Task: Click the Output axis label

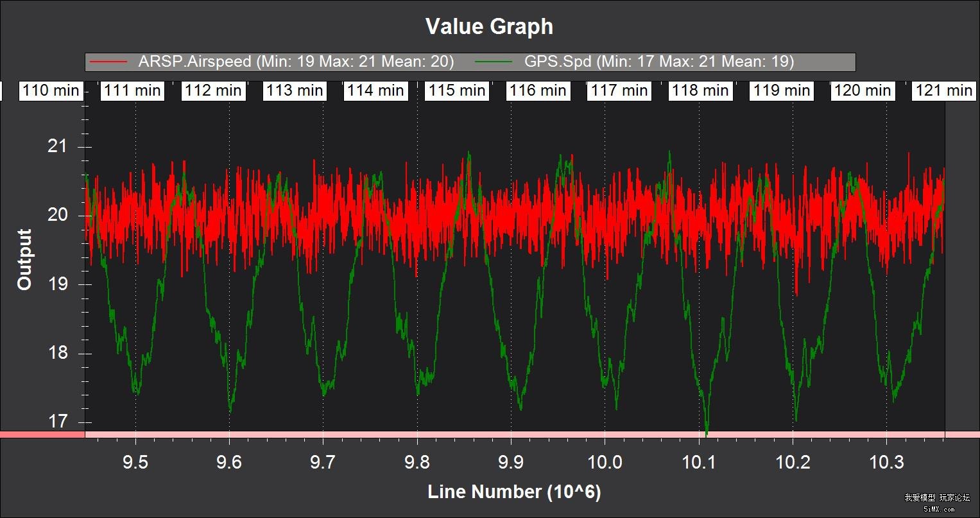Action: 24,259
